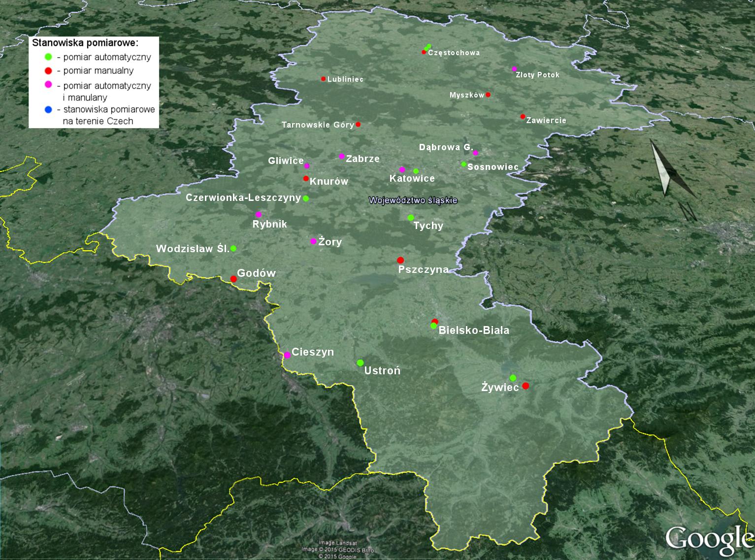Click the Tarnowskie Góry label
755x560 pixels.
pyautogui.click(x=318, y=125)
